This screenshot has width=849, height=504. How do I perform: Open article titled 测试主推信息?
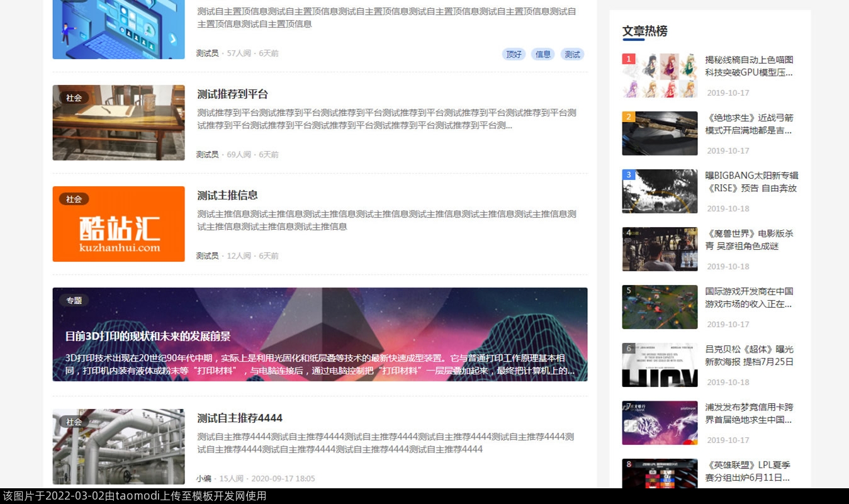[x=227, y=195]
